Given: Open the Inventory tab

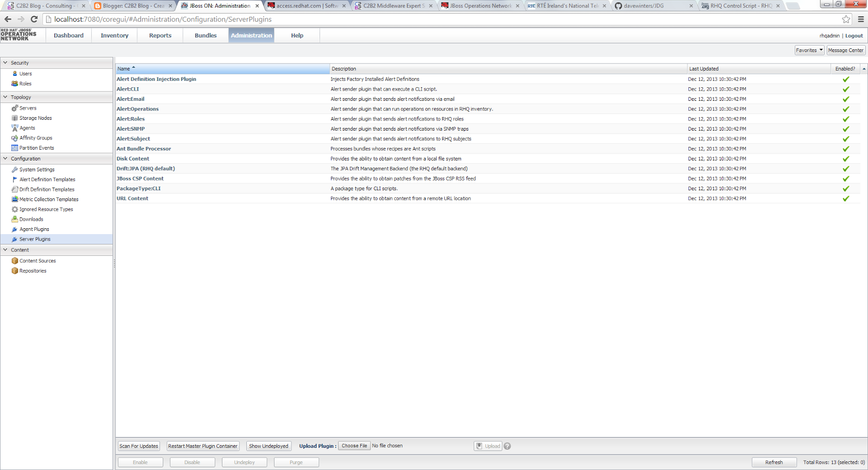Looking at the screenshot, I should click(x=114, y=35).
